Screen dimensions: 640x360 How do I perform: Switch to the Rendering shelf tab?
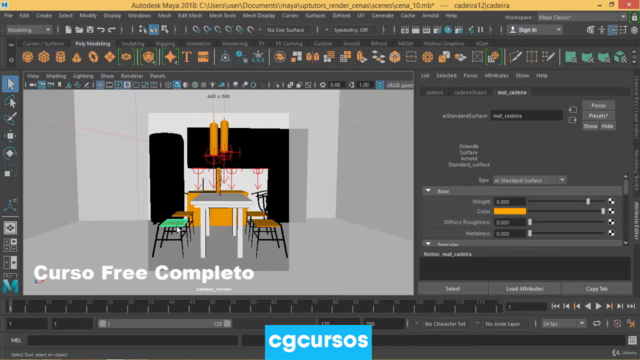235,43
